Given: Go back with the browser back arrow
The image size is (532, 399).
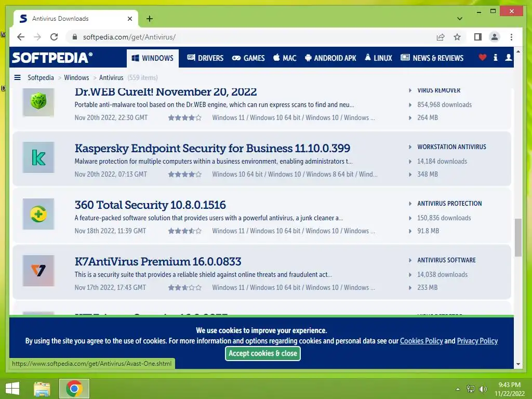Looking at the screenshot, I should (x=21, y=37).
